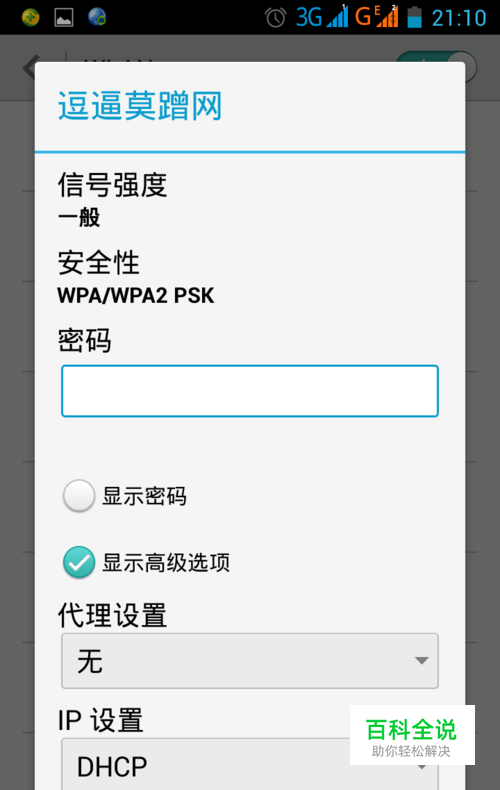Open the 代理设置 dropdown showing 无

coord(250,661)
